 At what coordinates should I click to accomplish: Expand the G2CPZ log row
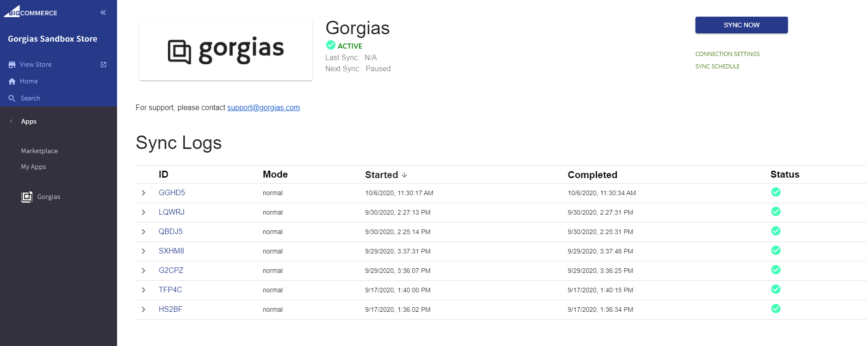click(143, 271)
